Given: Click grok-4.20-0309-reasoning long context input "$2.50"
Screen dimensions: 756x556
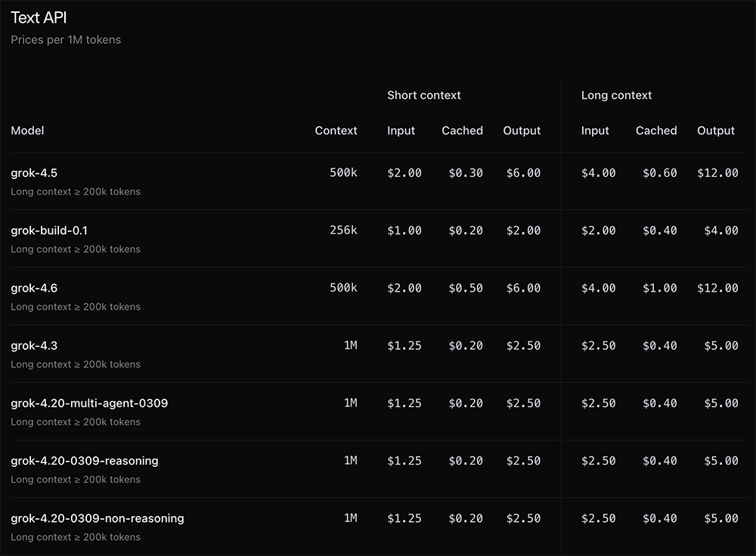Looking at the screenshot, I should (598, 461).
